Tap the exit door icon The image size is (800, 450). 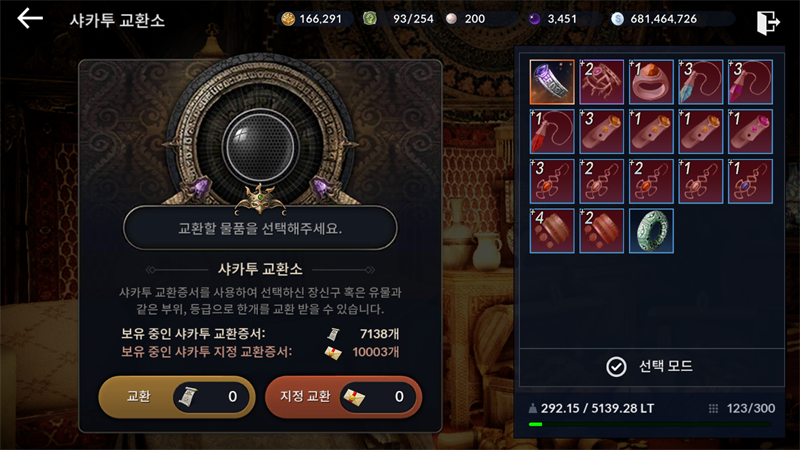pos(768,22)
